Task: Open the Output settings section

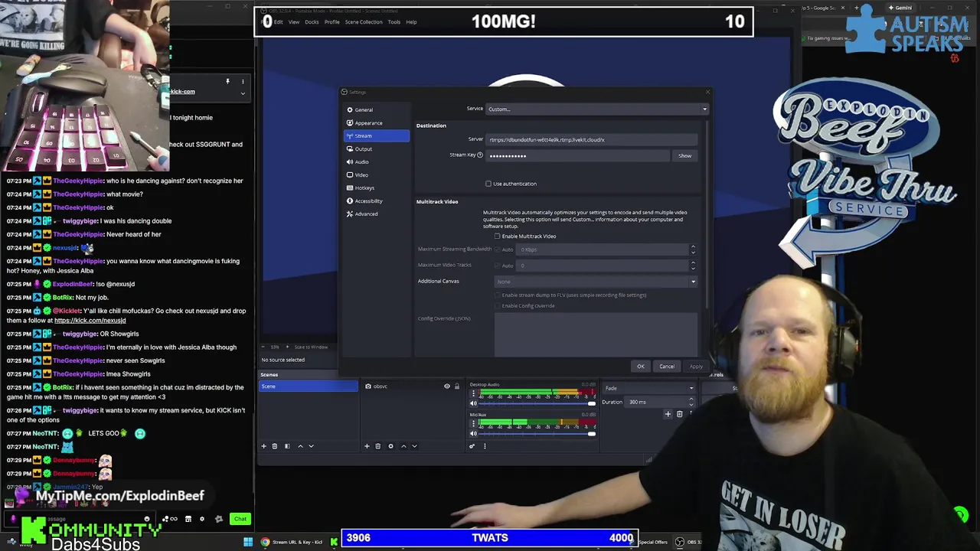Action: [376, 148]
